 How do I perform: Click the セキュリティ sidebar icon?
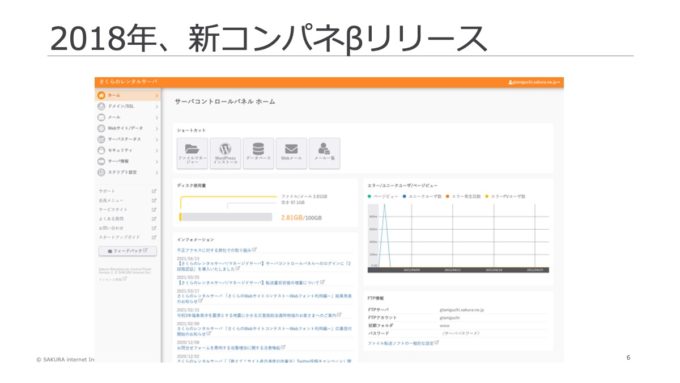(101, 150)
